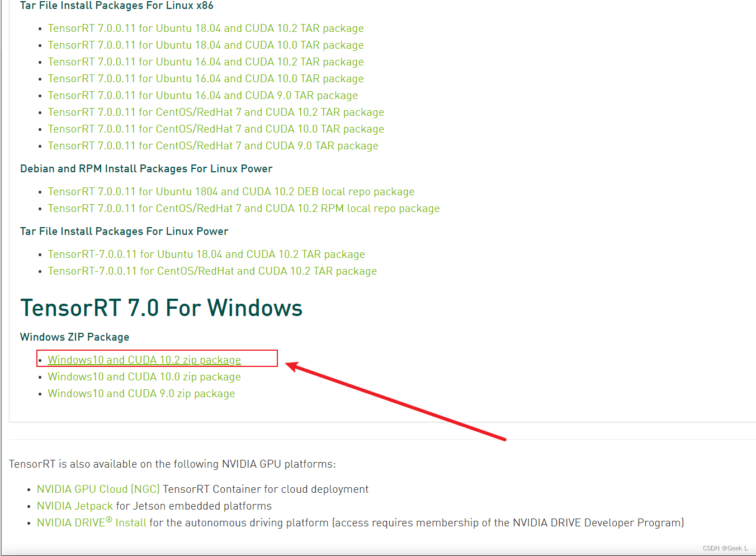Download Windows10 and CUDA 10.2 zip package
The width and height of the screenshot is (756, 556).
click(x=144, y=360)
